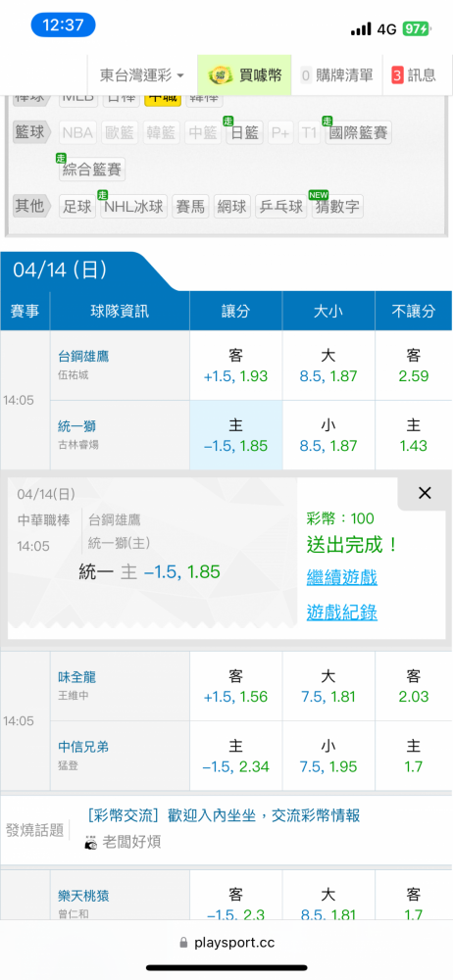Open 訊息 with red badge
The width and height of the screenshot is (453, 980).
click(414, 75)
